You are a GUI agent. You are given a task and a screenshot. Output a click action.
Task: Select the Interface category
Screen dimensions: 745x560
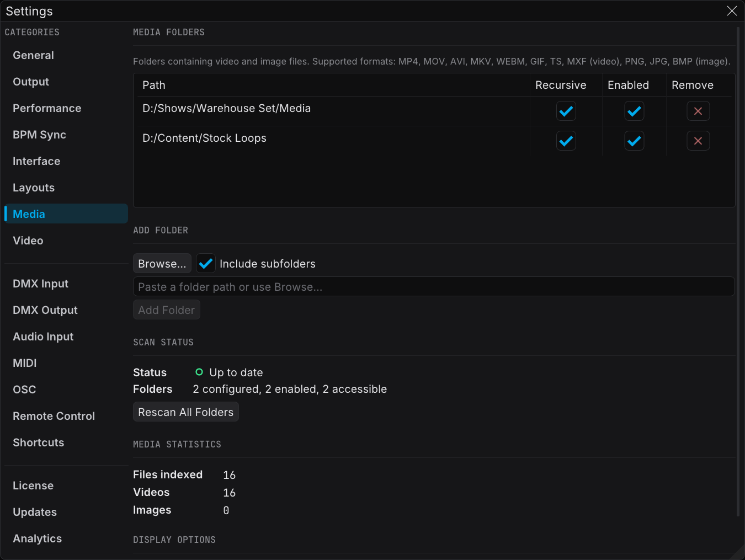click(66, 161)
